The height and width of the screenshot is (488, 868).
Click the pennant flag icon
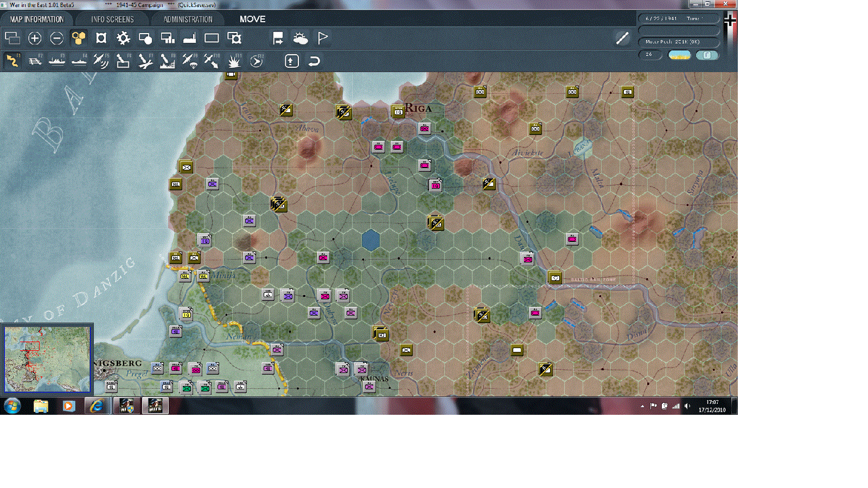(x=323, y=38)
